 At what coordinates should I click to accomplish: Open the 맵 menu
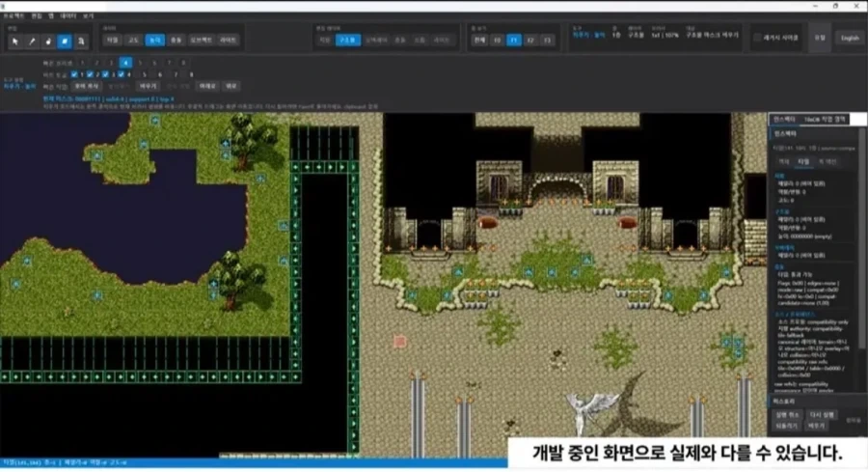51,16
